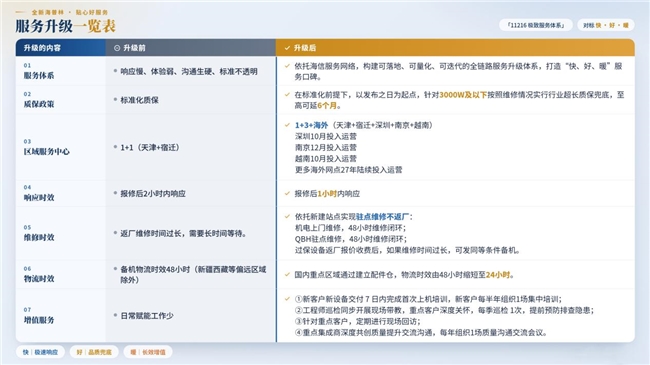Click the checkmark beside 依托新建站点实现驻点维修不返厂
This screenshot has height=365, width=650.
coord(287,216)
